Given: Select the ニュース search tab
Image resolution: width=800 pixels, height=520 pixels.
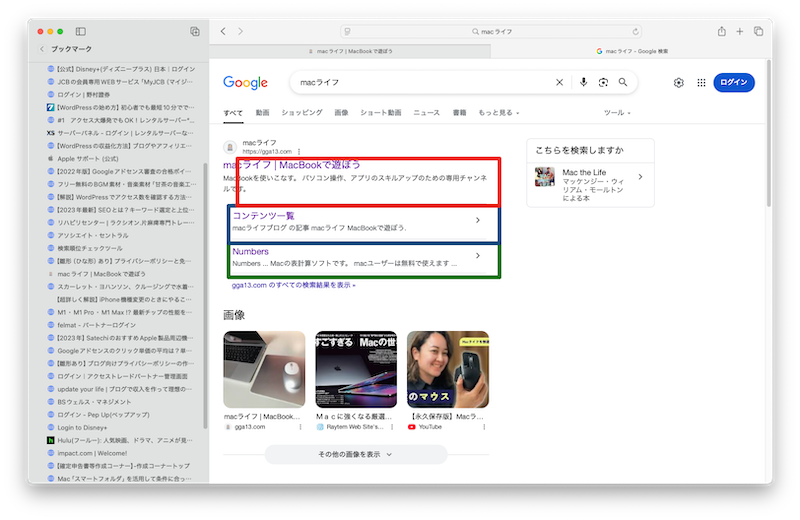Looking at the screenshot, I should click(427, 113).
